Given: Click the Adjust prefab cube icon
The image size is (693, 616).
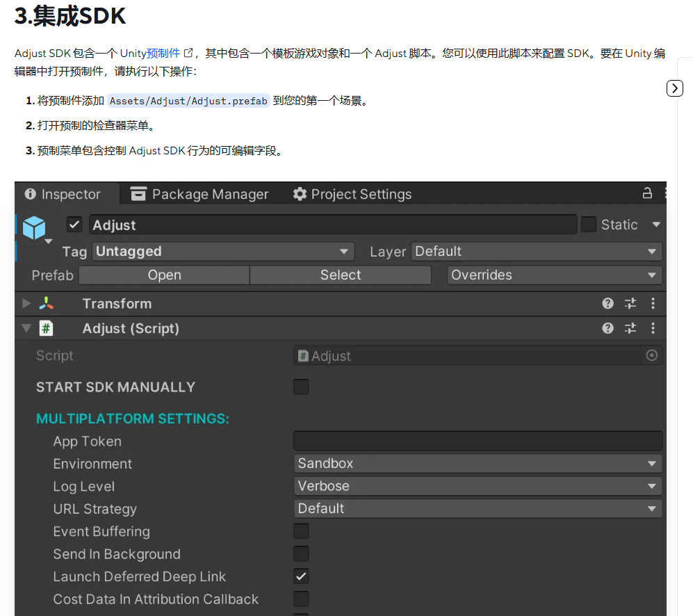Looking at the screenshot, I should pyautogui.click(x=34, y=228).
